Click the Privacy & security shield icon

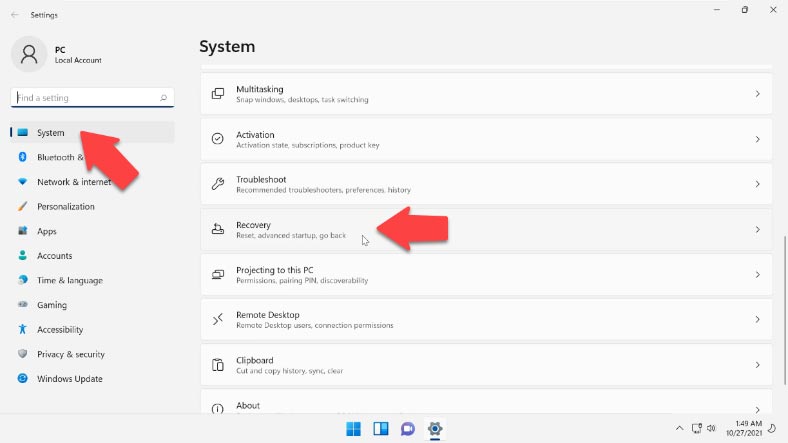[23, 354]
